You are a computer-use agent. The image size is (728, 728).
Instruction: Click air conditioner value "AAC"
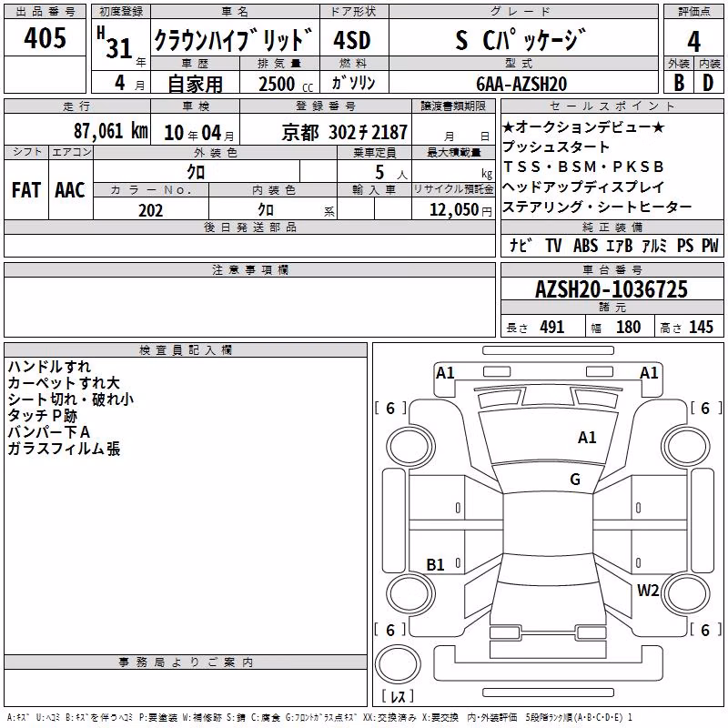pos(70,190)
